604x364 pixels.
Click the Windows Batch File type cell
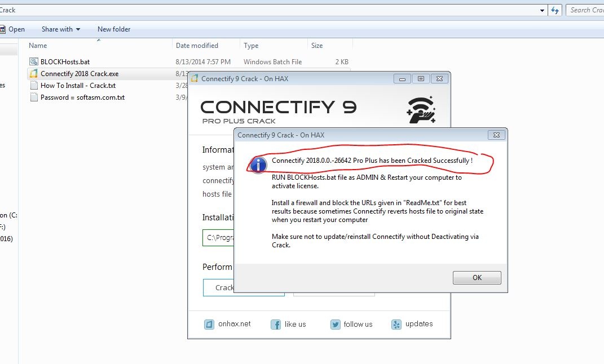273,61
